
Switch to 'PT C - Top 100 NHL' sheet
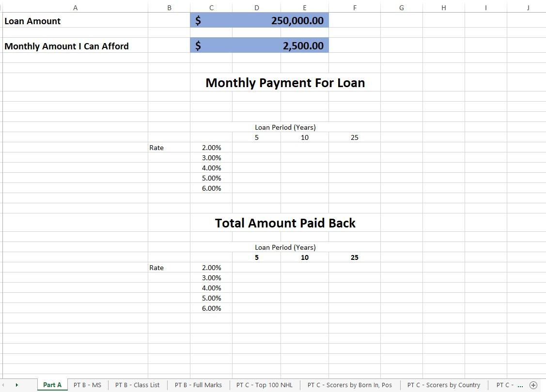(264, 385)
